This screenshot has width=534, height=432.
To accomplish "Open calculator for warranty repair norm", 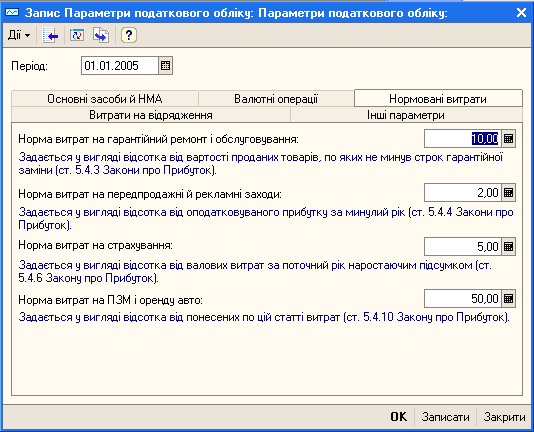I will point(508,139).
